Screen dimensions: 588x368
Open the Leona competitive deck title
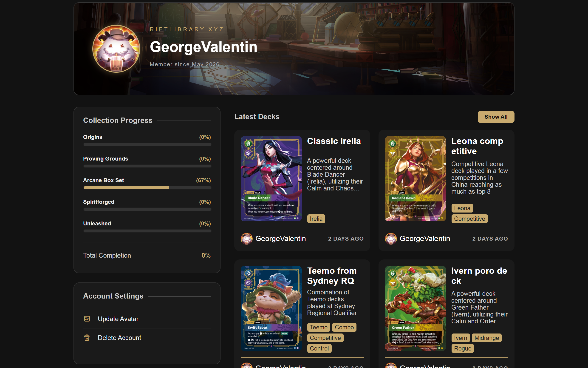pyautogui.click(x=477, y=146)
